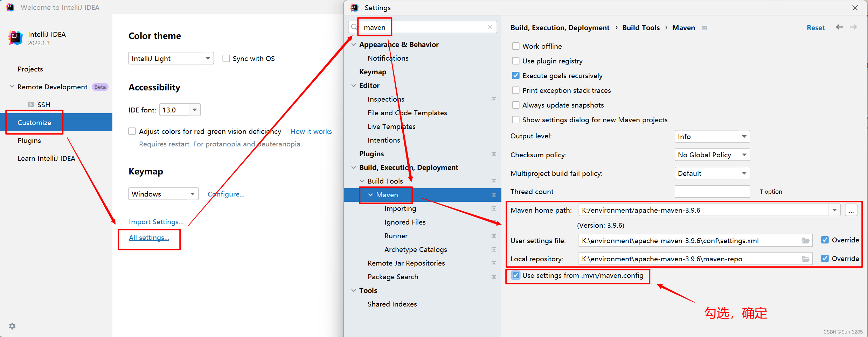The width and height of the screenshot is (868, 337).
Task: Open the How it works link
Action: click(x=311, y=131)
